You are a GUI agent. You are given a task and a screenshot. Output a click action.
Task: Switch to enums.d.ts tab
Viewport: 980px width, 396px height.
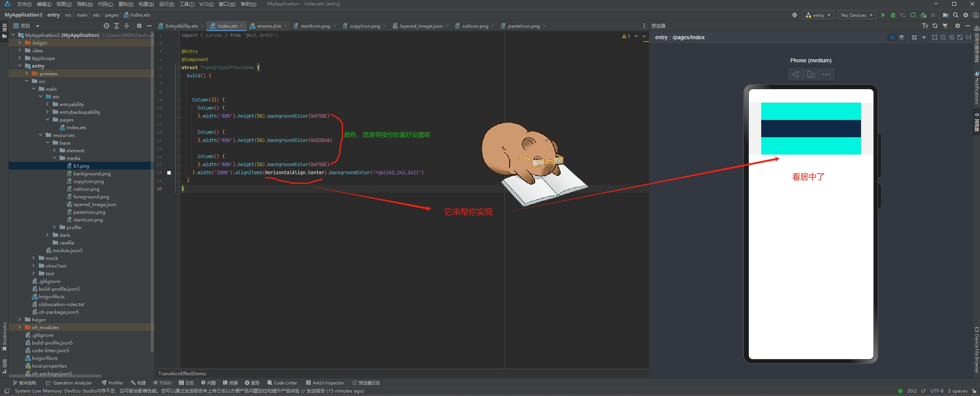pos(269,26)
